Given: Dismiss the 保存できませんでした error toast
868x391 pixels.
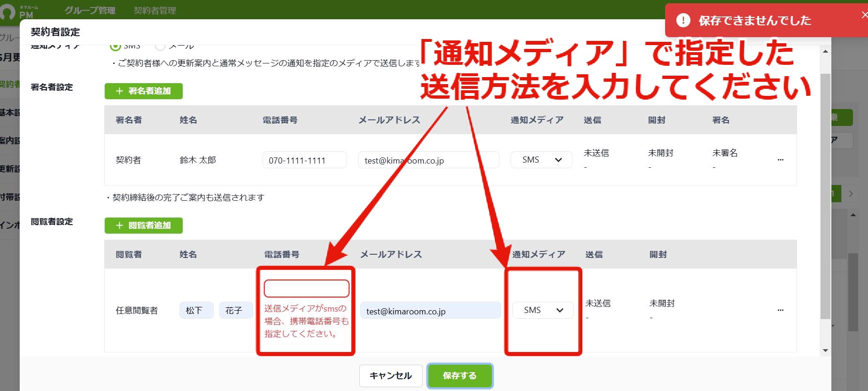Looking at the screenshot, I should coord(864,15).
